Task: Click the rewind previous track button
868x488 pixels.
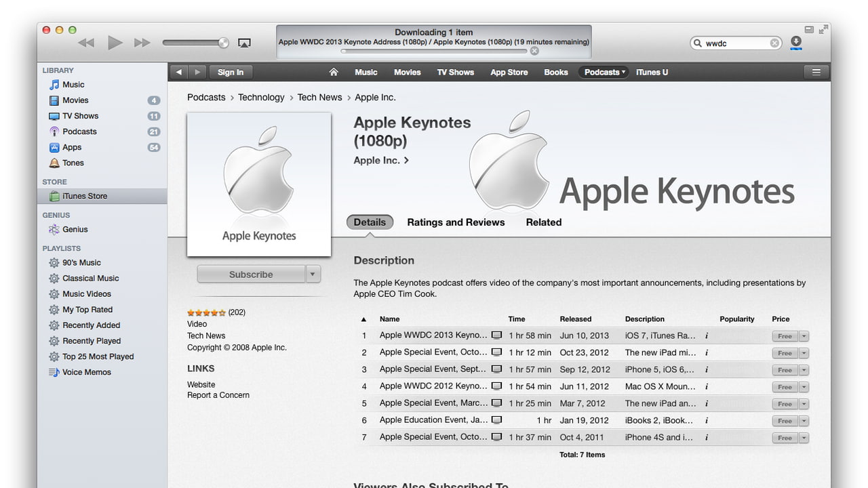Action: click(x=86, y=43)
